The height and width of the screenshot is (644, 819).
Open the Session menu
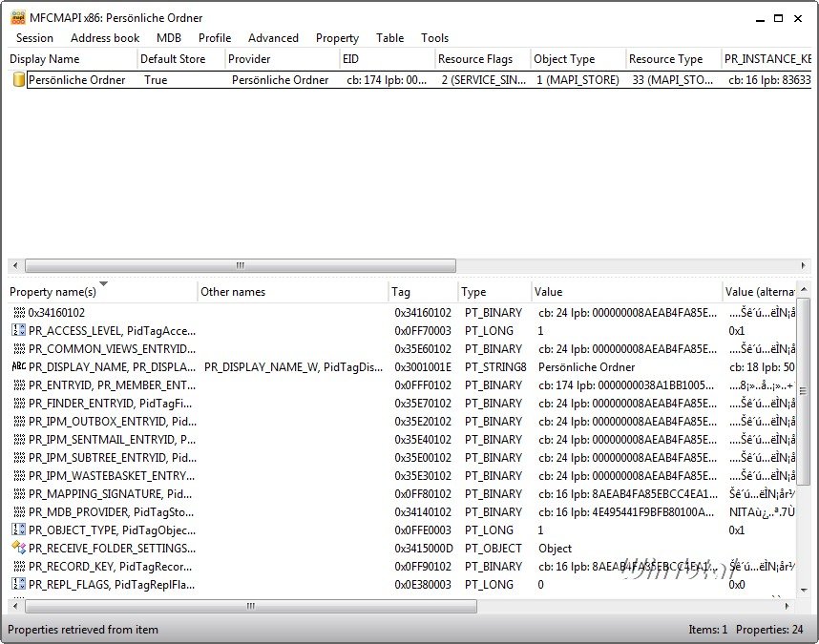click(x=34, y=38)
